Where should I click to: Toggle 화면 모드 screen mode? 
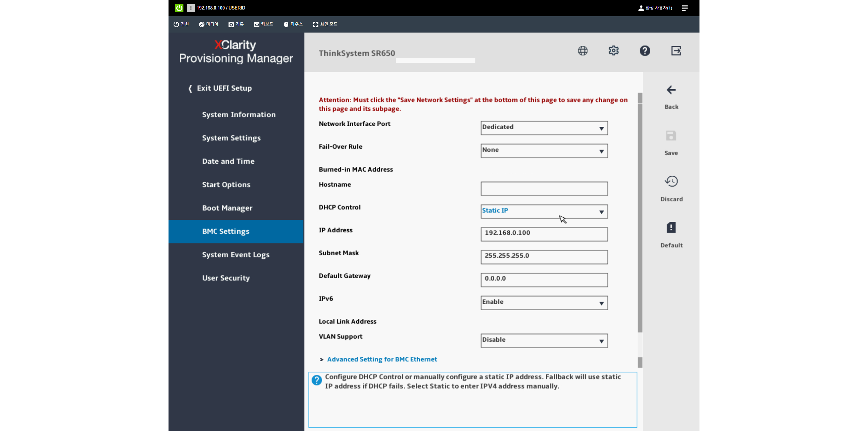325,24
